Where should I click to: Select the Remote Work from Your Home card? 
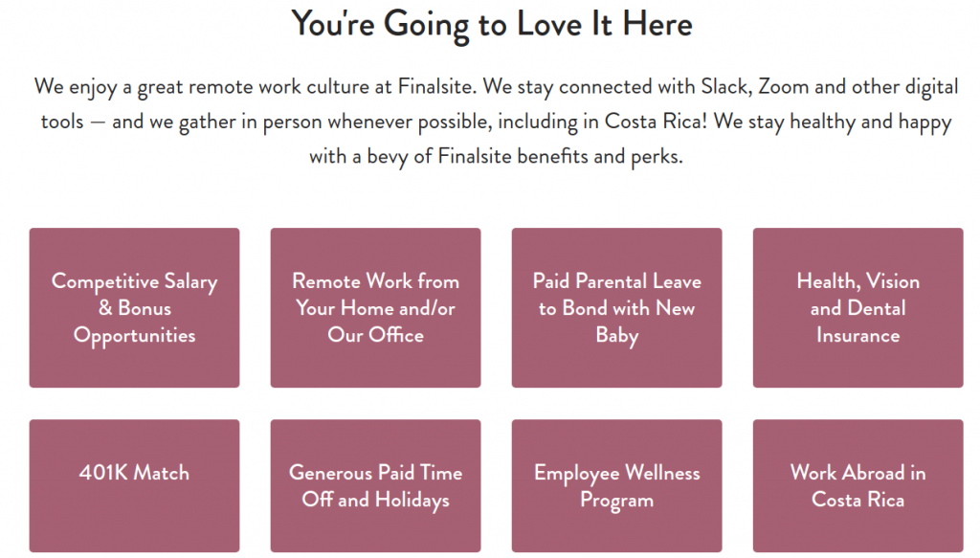[375, 307]
